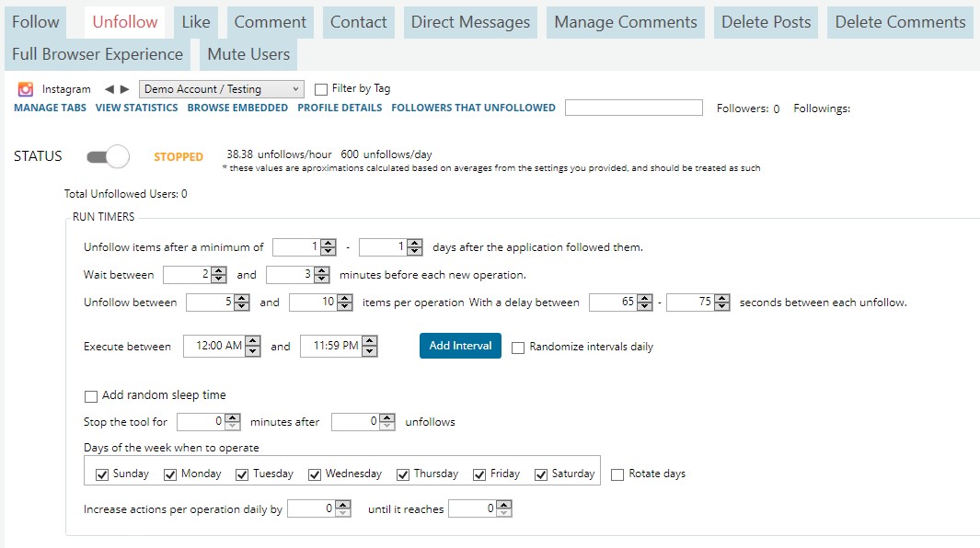Open Full Browser Experience tab
Image resolution: width=980 pixels, height=548 pixels.
98,54
